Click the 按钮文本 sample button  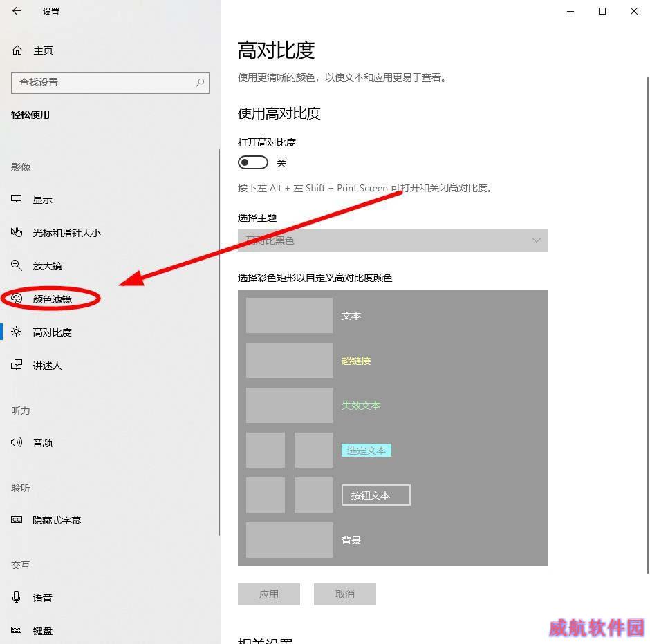click(x=376, y=495)
